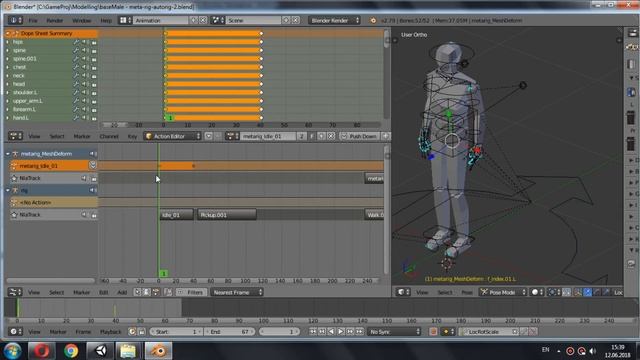Select the shoulder.L channel name
The height and width of the screenshot is (360, 640).
pos(25,93)
